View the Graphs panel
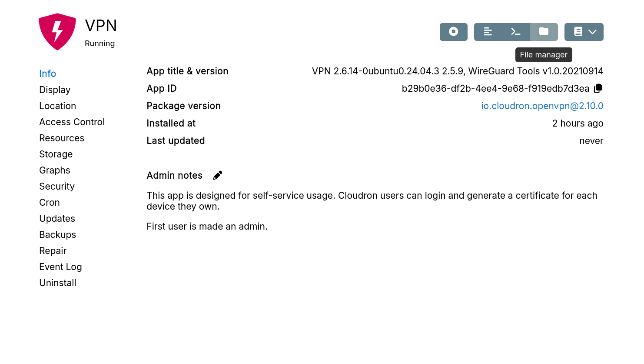 tap(55, 170)
